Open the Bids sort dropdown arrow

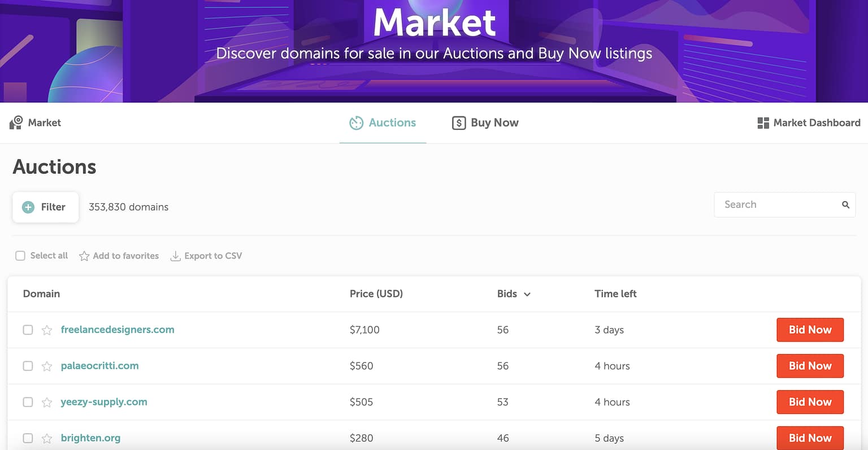click(527, 294)
